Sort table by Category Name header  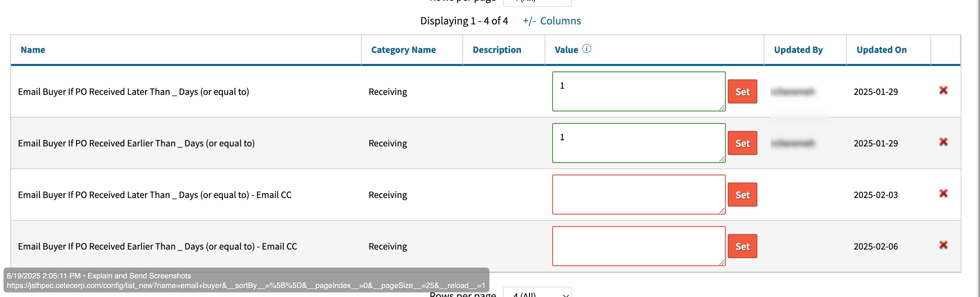tap(403, 50)
